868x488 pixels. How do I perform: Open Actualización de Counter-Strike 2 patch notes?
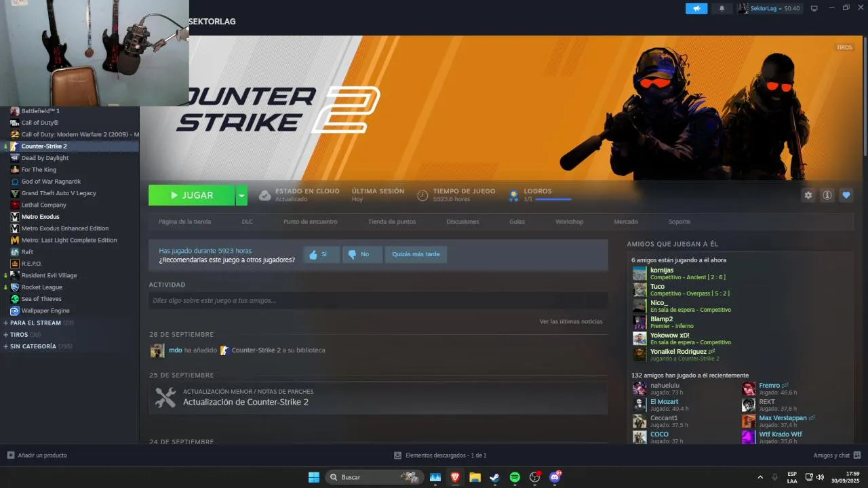[x=378, y=397]
